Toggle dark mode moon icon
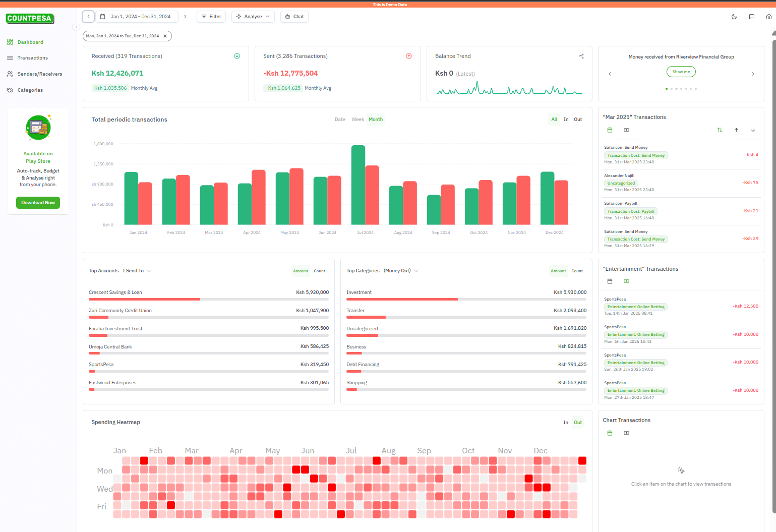 (x=734, y=17)
